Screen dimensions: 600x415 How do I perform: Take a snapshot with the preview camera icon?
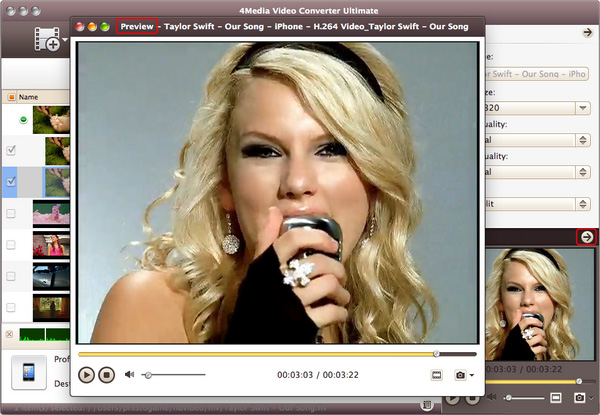point(460,374)
